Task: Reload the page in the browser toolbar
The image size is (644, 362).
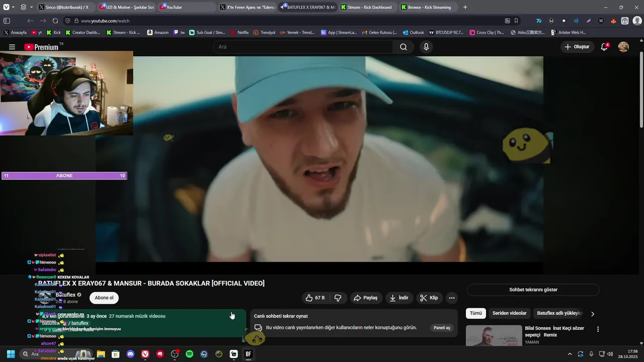Action: [55, 21]
